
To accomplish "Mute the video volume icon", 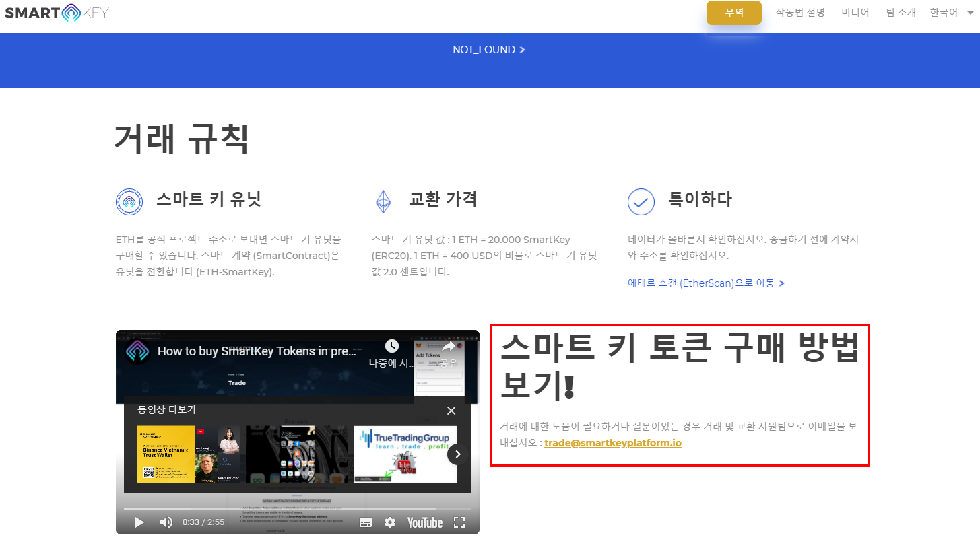I will click(x=166, y=522).
